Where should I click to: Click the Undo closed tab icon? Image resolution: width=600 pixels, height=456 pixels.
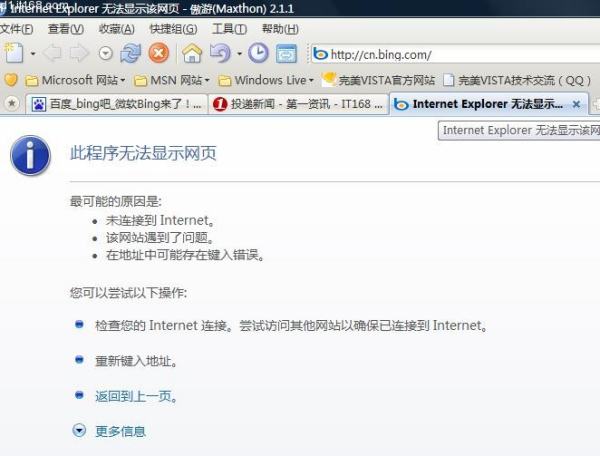(220, 53)
